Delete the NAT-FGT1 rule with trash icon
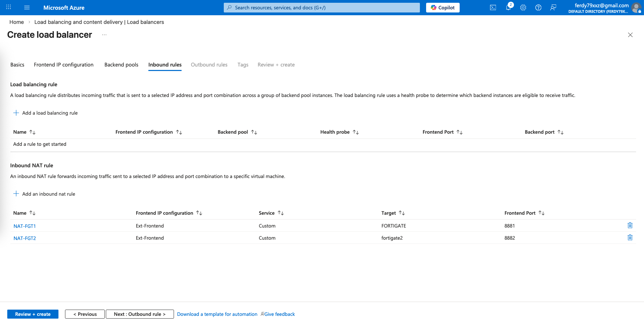The image size is (644, 320). tap(630, 225)
